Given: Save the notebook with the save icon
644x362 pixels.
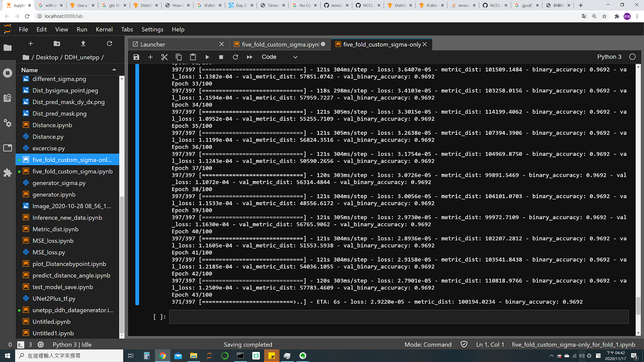Looking at the screenshot, I should pos(136,57).
